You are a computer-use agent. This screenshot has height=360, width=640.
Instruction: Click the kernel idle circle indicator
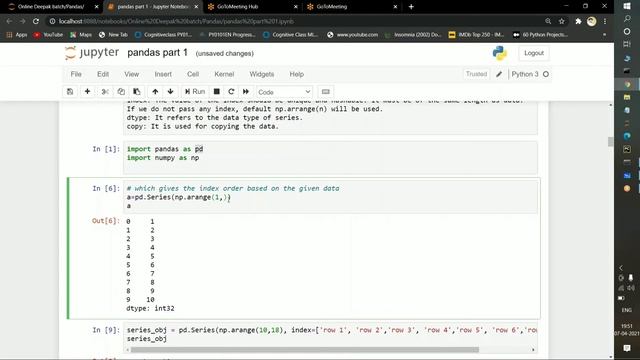[546, 74]
